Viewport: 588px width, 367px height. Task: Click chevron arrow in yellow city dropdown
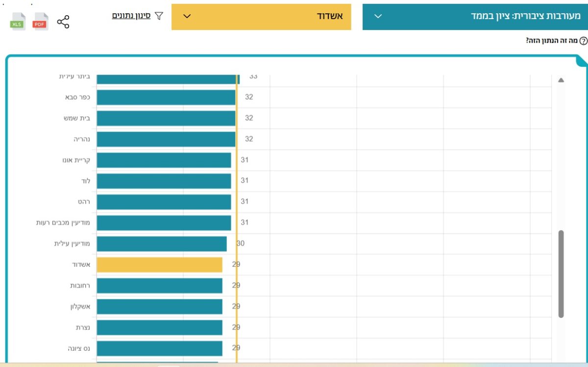point(187,16)
